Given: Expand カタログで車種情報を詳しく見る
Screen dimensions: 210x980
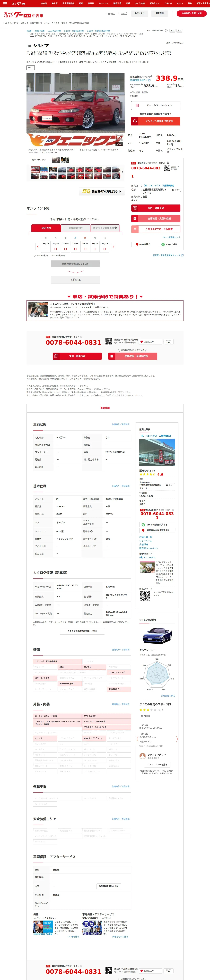Looking at the screenshot, I should [82, 631].
